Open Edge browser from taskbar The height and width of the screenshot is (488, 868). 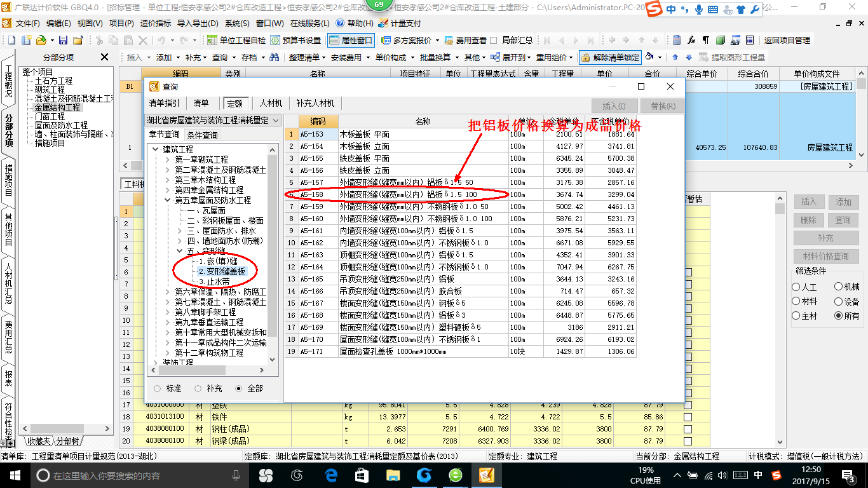[330, 475]
